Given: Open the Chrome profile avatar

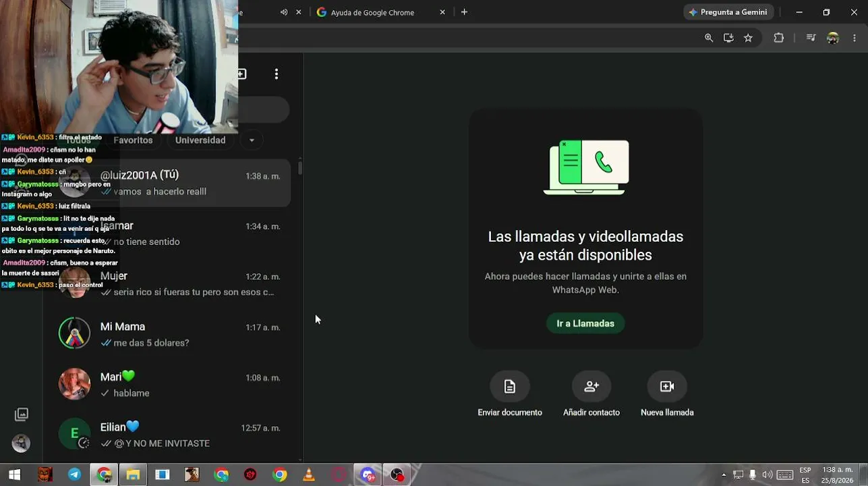Looking at the screenshot, I should click(833, 38).
